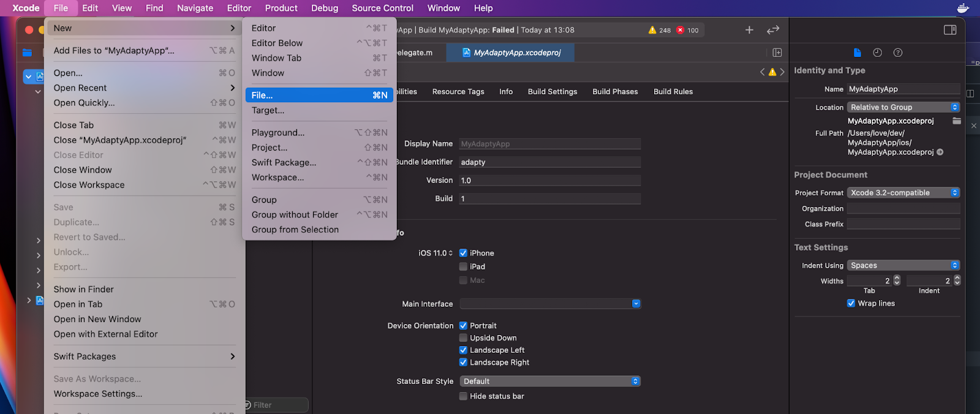Open the Status Bar Style dropdown
Image resolution: width=980 pixels, height=414 pixels.
pyautogui.click(x=549, y=381)
